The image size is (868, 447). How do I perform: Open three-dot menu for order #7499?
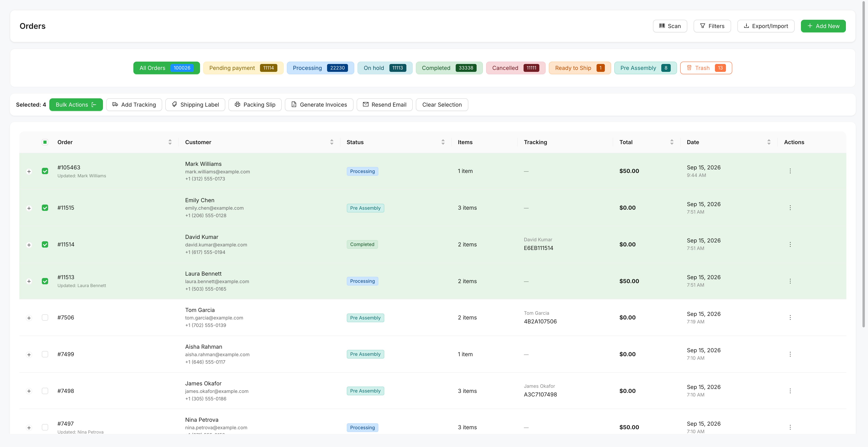790,354
